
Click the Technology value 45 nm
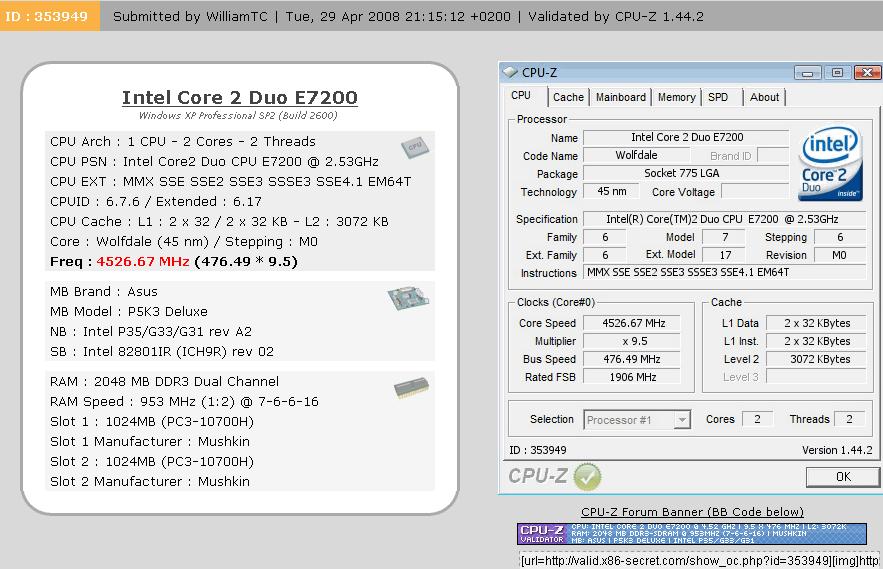coord(611,192)
